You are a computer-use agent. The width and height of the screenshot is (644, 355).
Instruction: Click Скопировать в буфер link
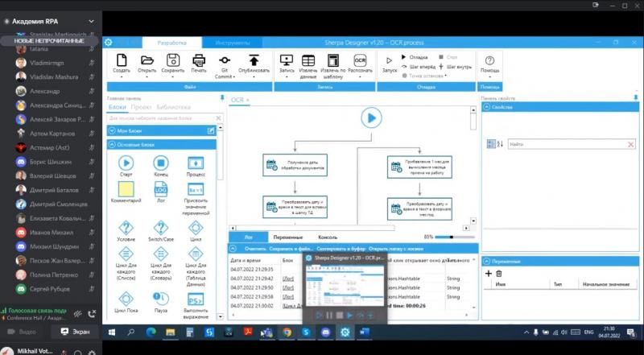pyautogui.click(x=341, y=249)
